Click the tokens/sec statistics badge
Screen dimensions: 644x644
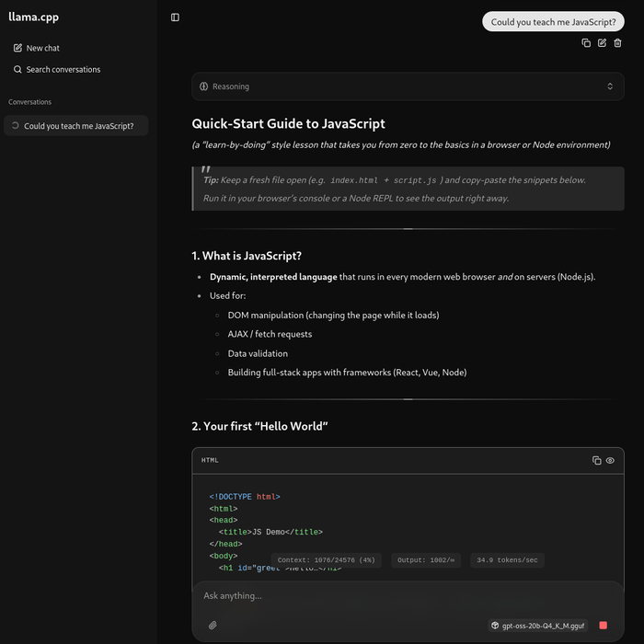click(507, 560)
